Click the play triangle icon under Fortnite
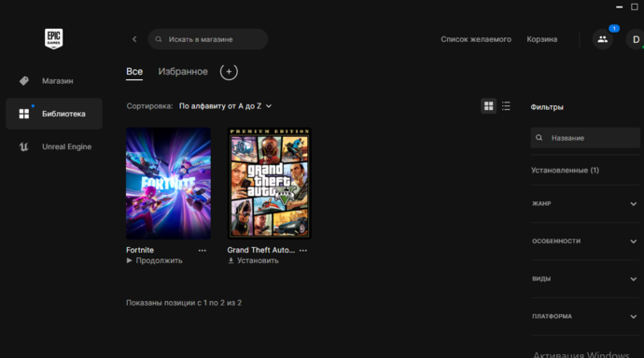This screenshot has width=644, height=358. (x=130, y=260)
